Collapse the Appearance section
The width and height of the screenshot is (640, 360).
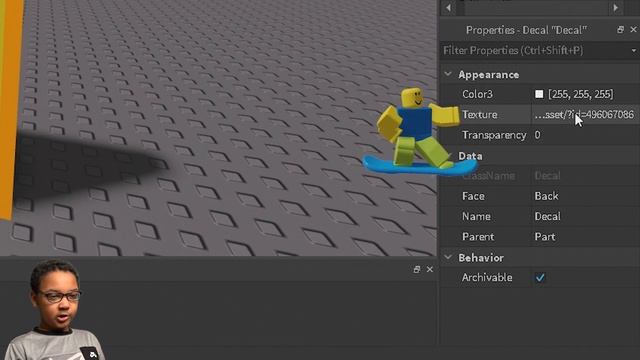pyautogui.click(x=448, y=74)
